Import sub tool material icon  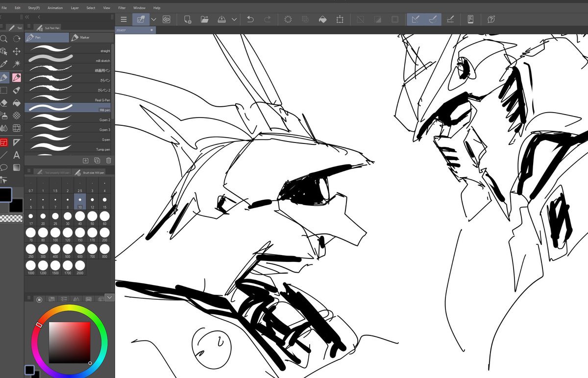[x=85, y=160]
